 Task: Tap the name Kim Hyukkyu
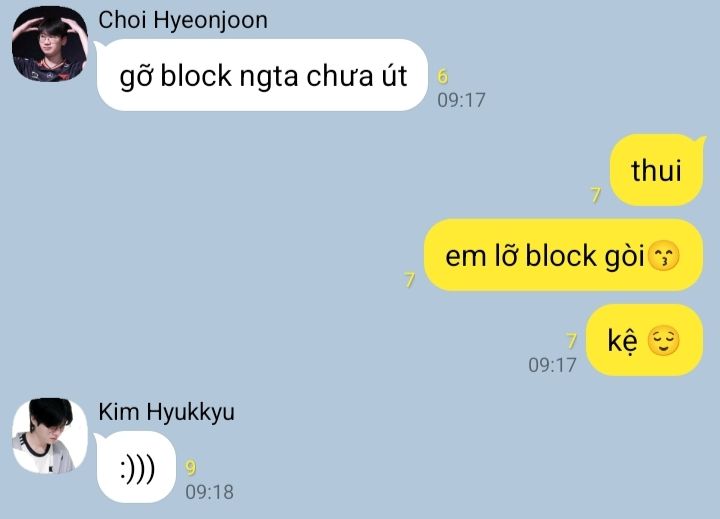click(x=166, y=412)
